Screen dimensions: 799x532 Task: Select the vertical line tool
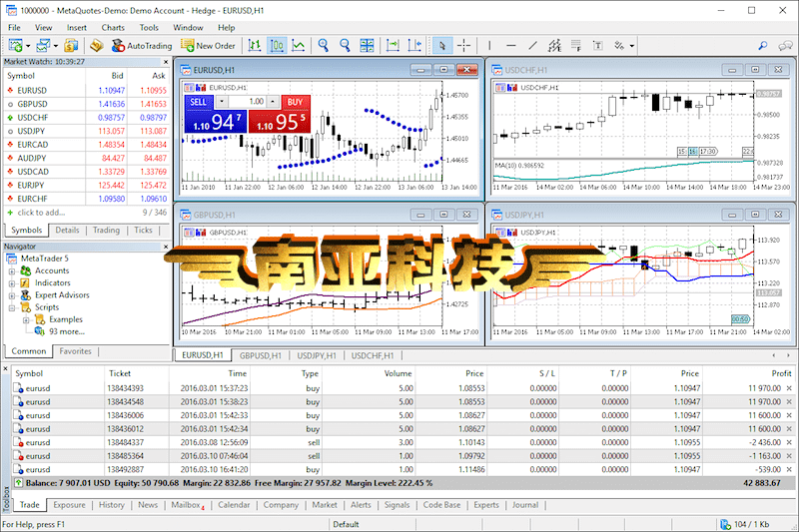(489, 45)
